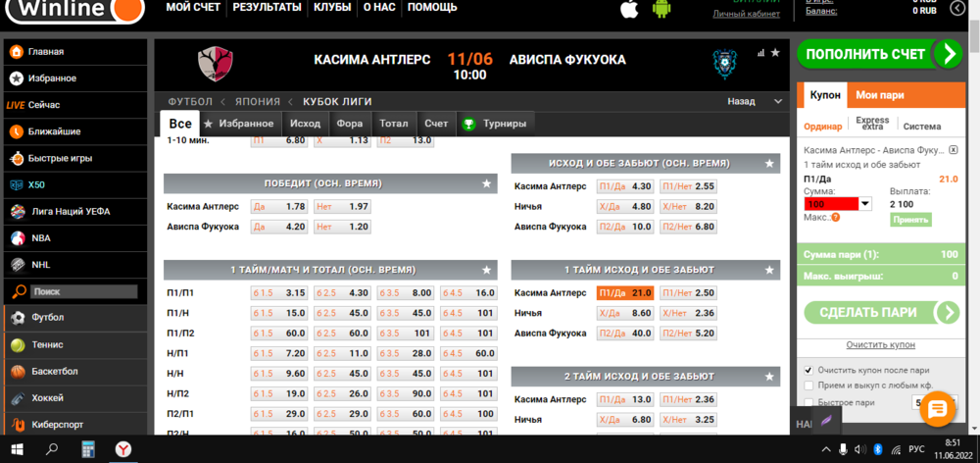The width and height of the screenshot is (980, 463).
Task: Favorite the Исход и обе забьют (осн. время) star
Action: pos(769,163)
